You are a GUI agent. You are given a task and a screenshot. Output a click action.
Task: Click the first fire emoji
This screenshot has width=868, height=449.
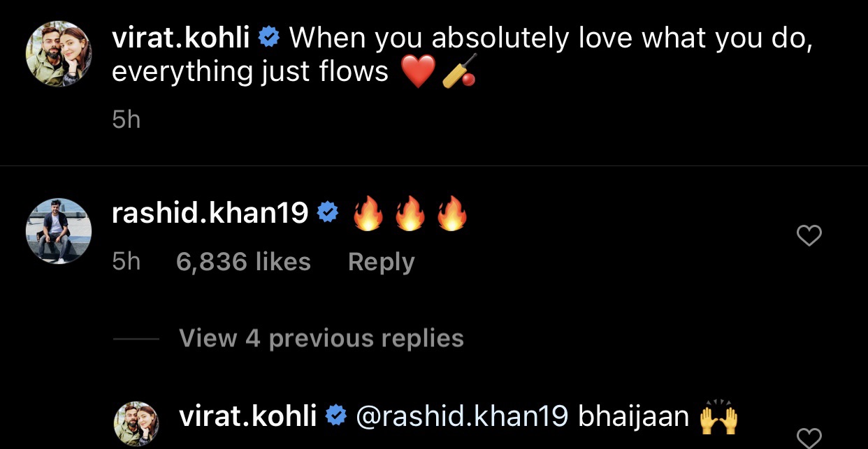pyautogui.click(x=368, y=213)
